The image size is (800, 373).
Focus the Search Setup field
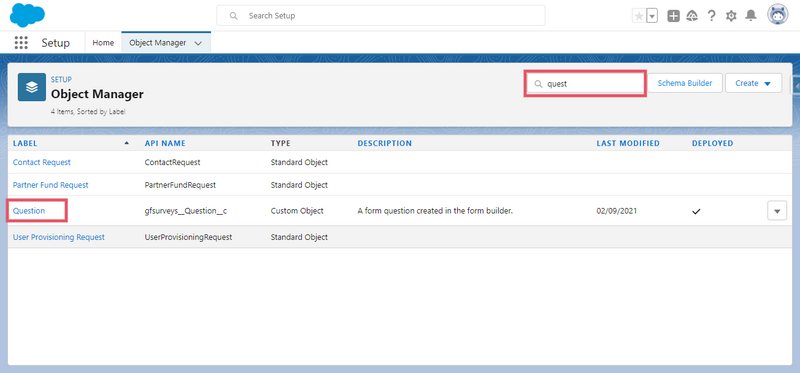point(381,16)
